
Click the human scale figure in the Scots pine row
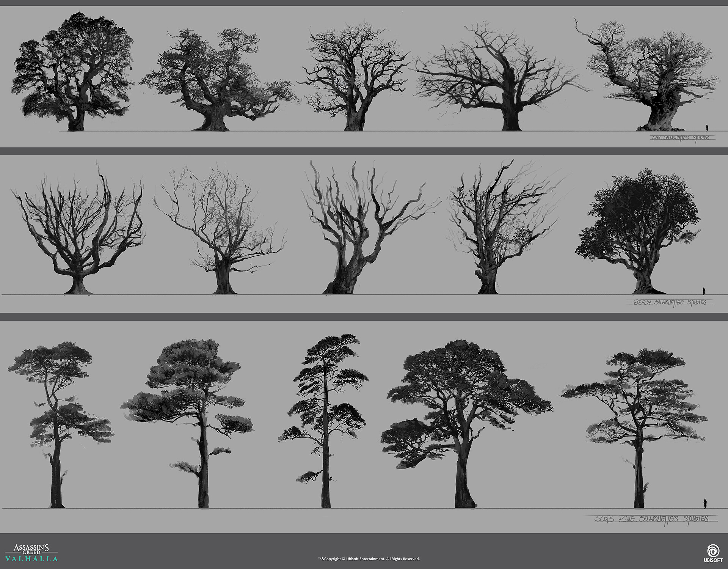point(705,503)
